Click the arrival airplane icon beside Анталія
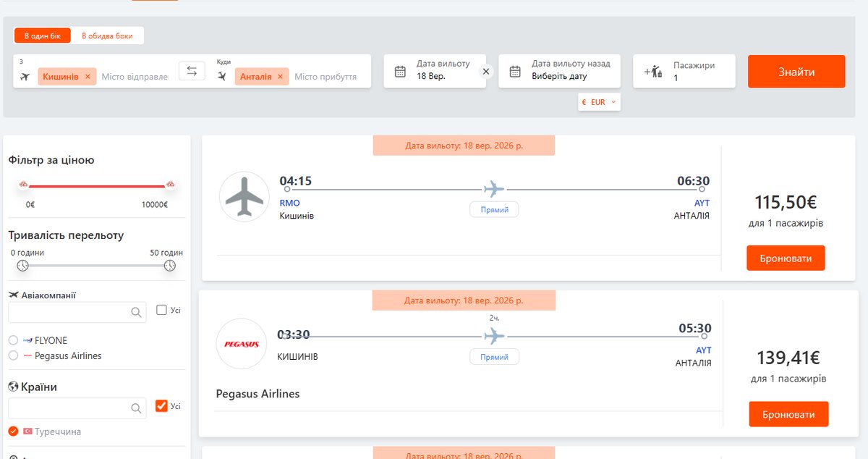The width and height of the screenshot is (868, 459). point(222,76)
